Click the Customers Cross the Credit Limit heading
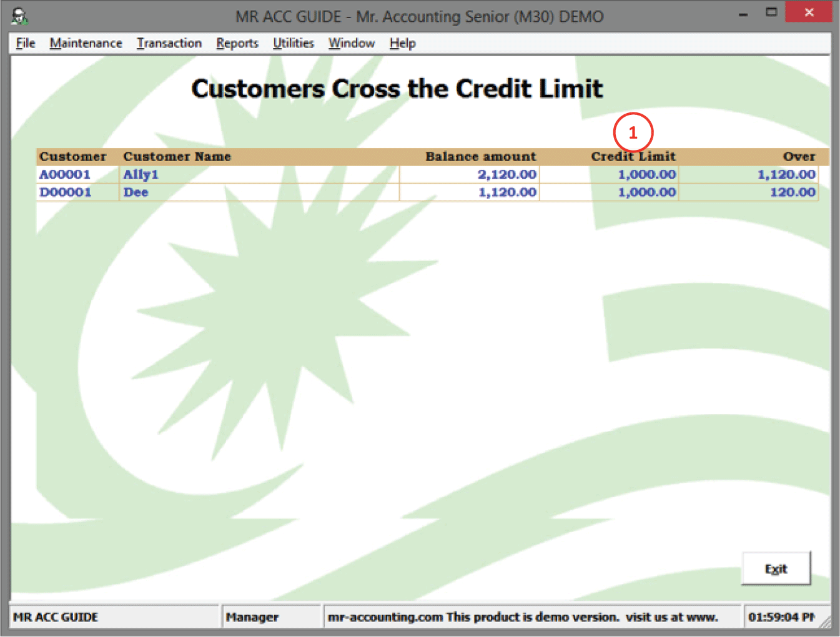Screen dimensions: 840x637 tap(397, 89)
